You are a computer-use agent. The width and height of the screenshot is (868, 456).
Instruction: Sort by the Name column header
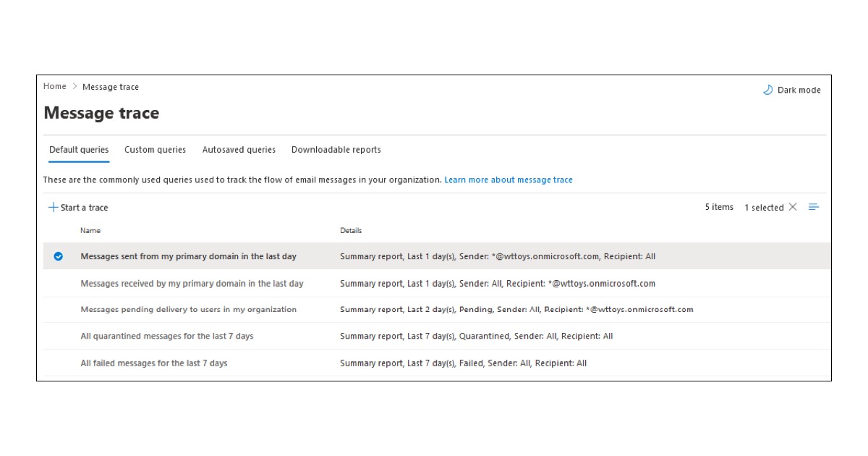pyautogui.click(x=90, y=230)
